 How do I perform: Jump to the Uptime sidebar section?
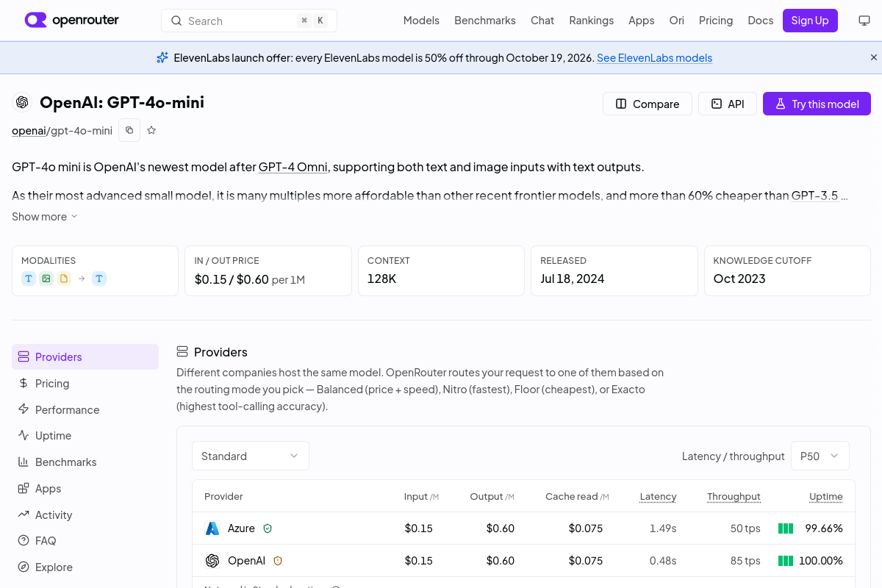(85, 436)
